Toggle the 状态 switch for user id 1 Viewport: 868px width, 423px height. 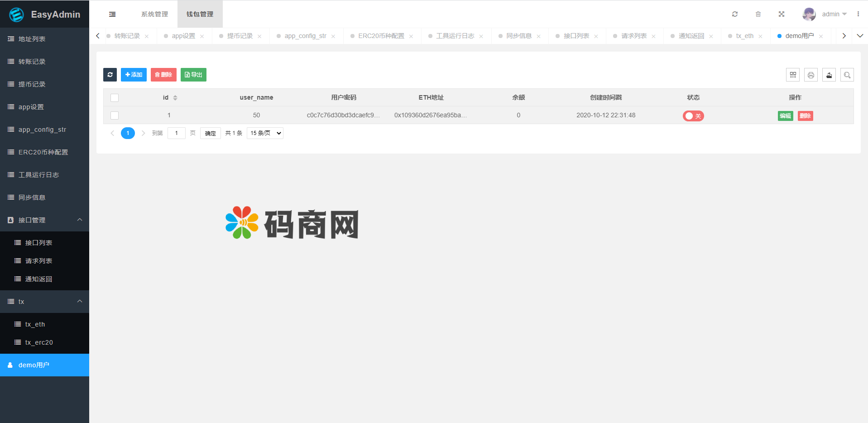[x=693, y=116]
